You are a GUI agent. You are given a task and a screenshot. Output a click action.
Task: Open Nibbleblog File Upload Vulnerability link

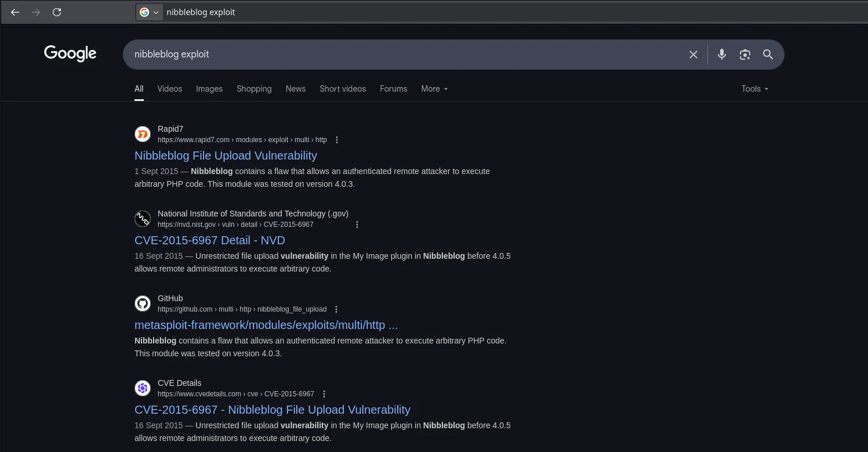point(226,156)
